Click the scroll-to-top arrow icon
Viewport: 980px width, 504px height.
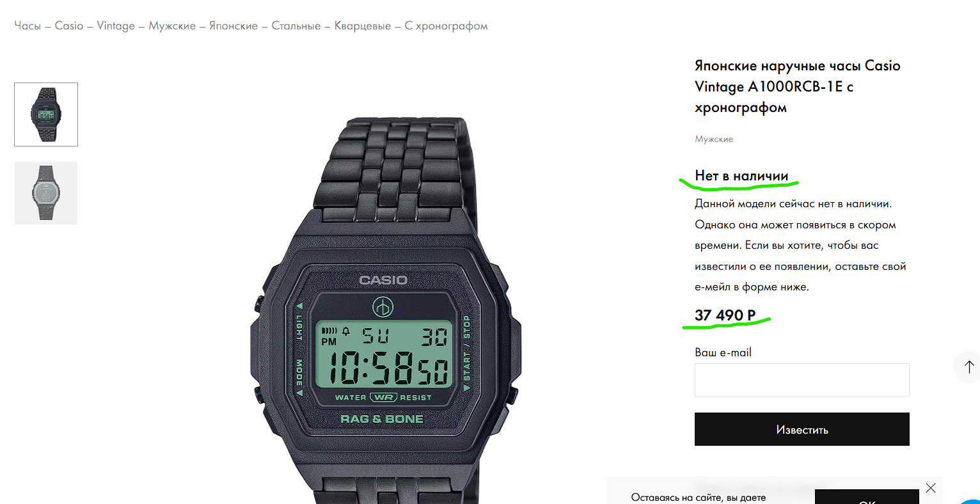(968, 367)
